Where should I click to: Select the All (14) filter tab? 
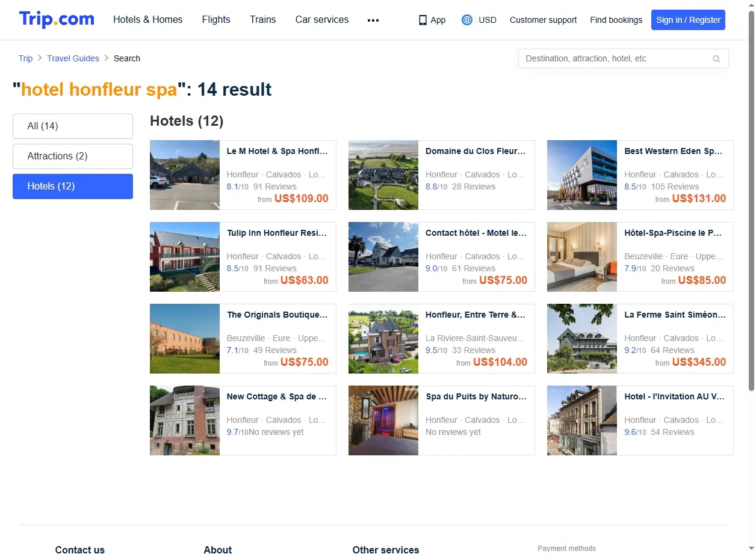pyautogui.click(x=73, y=126)
